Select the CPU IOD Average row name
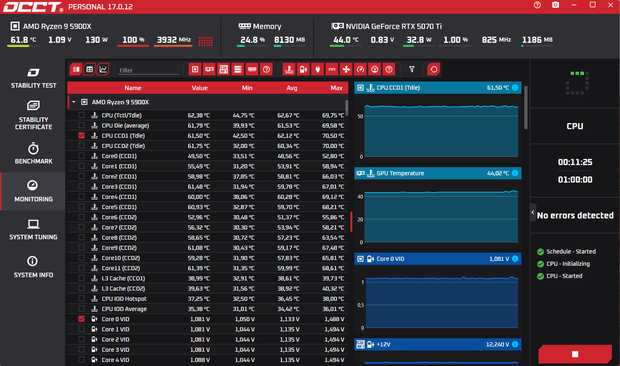The image size is (620, 366). pyautogui.click(x=124, y=309)
